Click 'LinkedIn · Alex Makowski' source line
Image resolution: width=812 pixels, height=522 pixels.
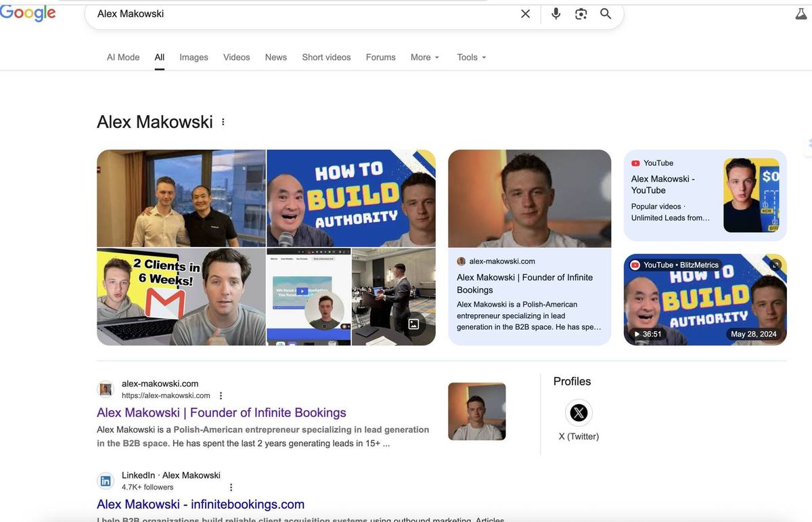coord(171,475)
